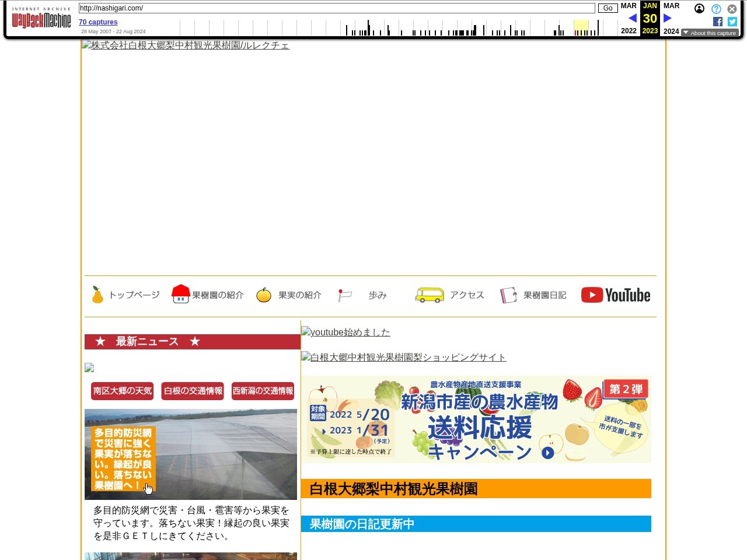
Task: Open the 送料応援キャンペーン banner
Action: click(476, 420)
